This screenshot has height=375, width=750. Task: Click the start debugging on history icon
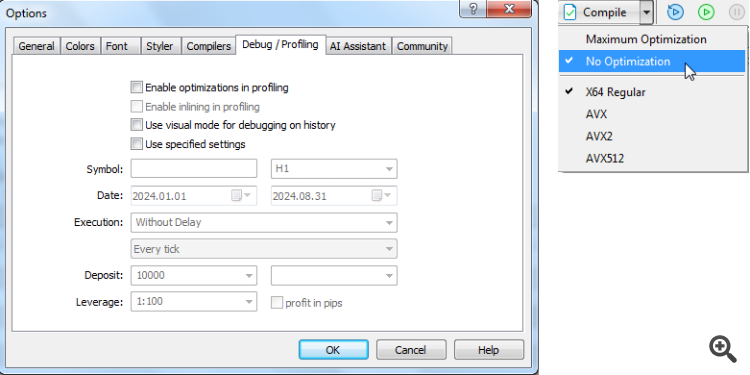pos(675,12)
